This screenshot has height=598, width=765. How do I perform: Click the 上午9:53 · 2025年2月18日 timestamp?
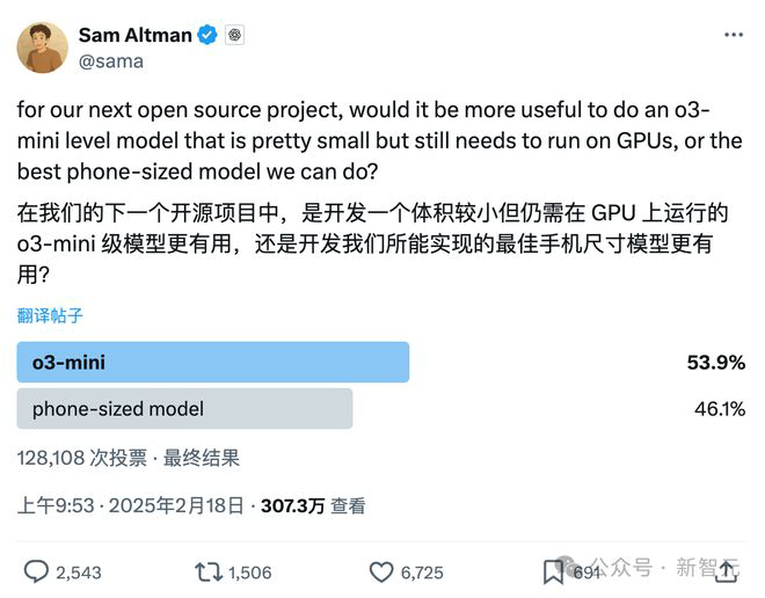click(130, 506)
